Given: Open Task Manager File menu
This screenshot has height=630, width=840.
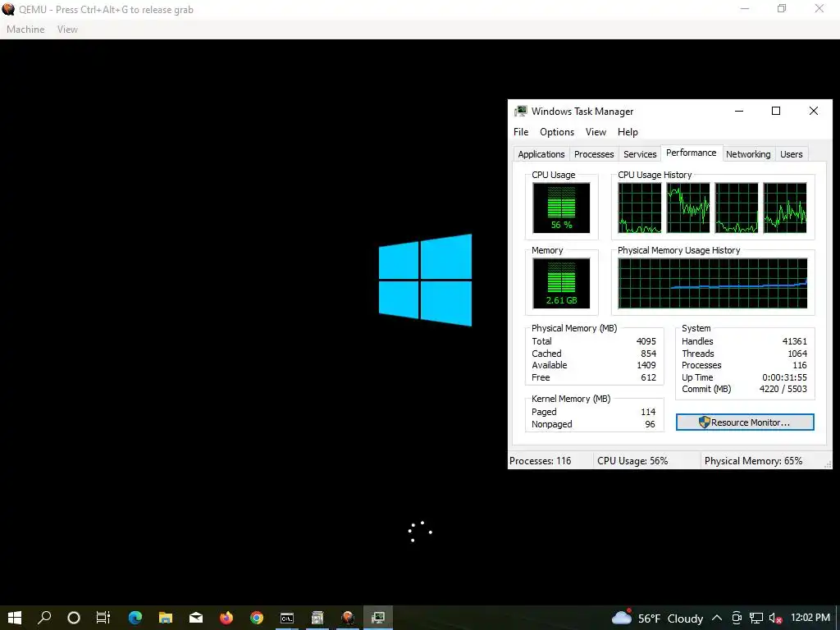Looking at the screenshot, I should (x=521, y=132).
